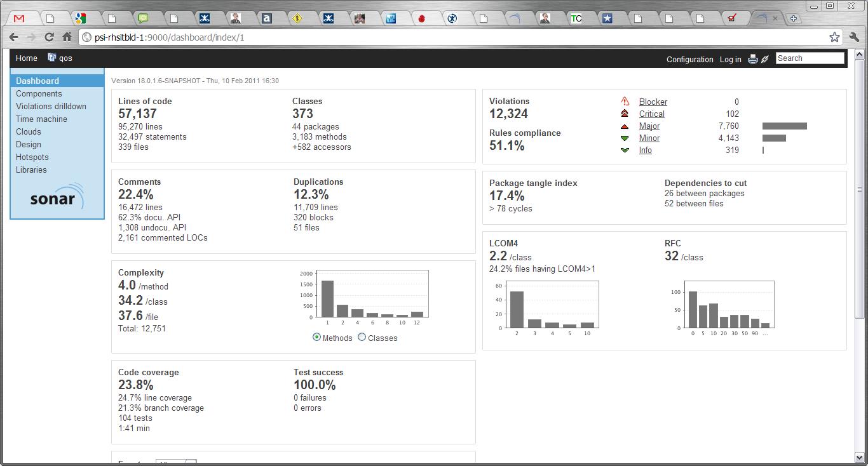The image size is (868, 466).
Task: Select the Classes radio button
Action: point(362,337)
